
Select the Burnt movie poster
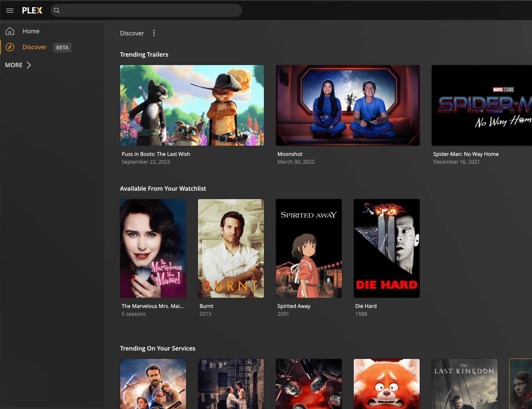(x=231, y=248)
